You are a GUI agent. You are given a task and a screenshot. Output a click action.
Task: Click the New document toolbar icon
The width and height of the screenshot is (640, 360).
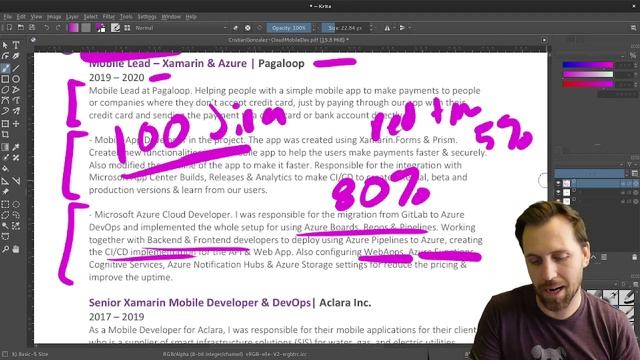[9, 28]
